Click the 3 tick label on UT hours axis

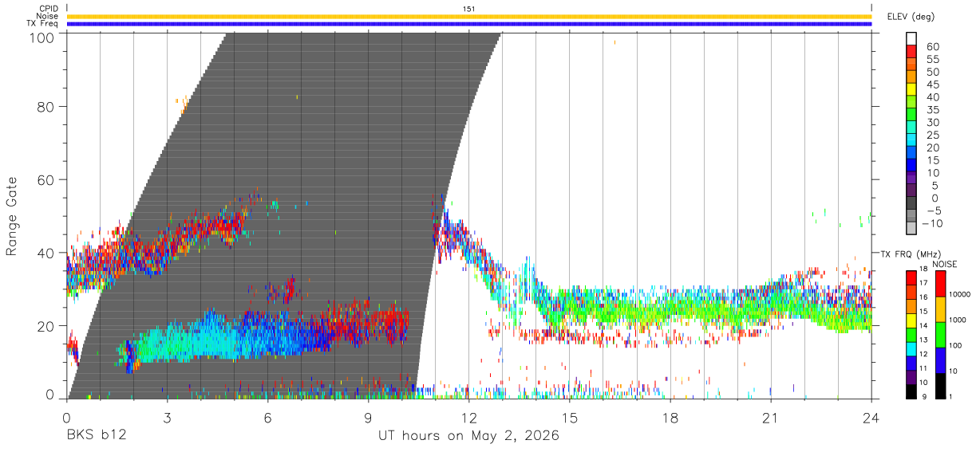[167, 417]
